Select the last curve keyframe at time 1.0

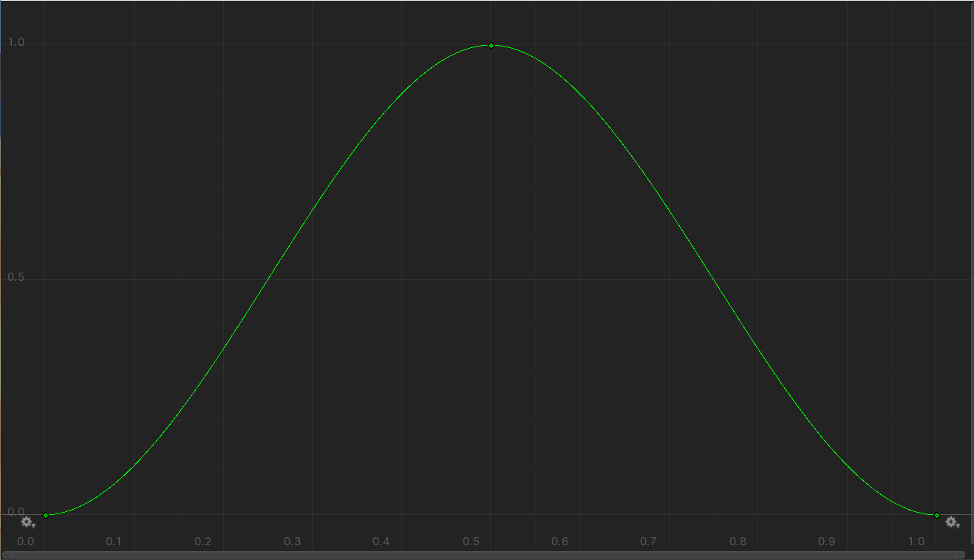coord(936,515)
